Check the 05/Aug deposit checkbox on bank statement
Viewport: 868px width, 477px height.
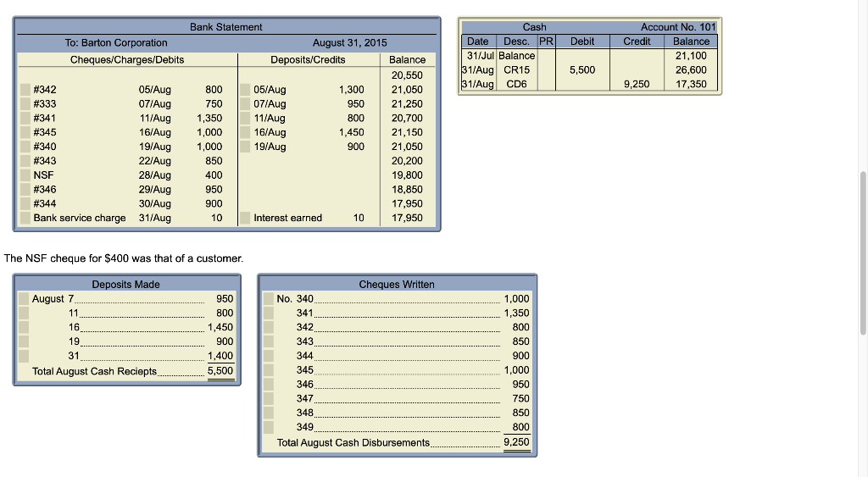click(x=245, y=90)
